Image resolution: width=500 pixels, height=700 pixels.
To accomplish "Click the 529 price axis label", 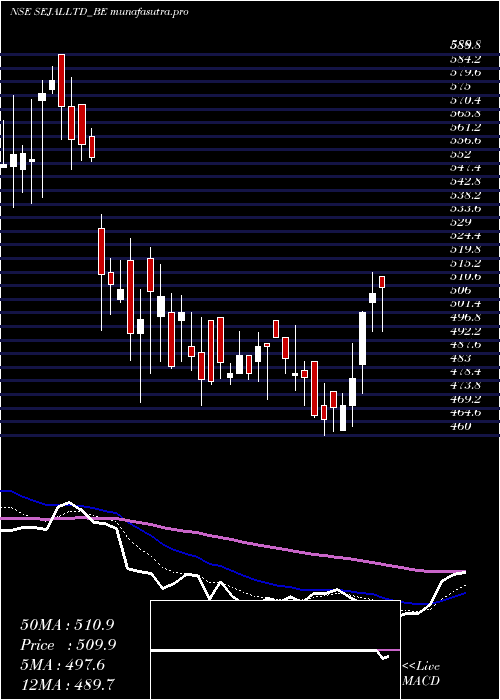I will [x=461, y=222].
